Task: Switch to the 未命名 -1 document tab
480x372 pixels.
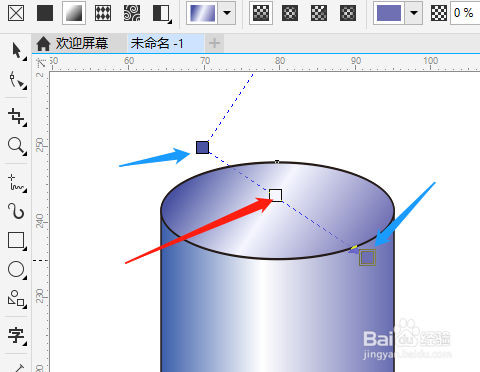Action: (166, 43)
